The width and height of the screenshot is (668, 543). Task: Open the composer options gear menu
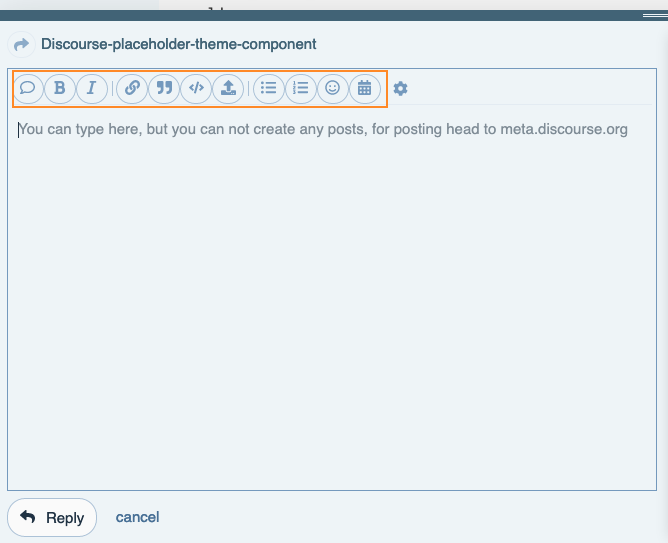(x=400, y=89)
